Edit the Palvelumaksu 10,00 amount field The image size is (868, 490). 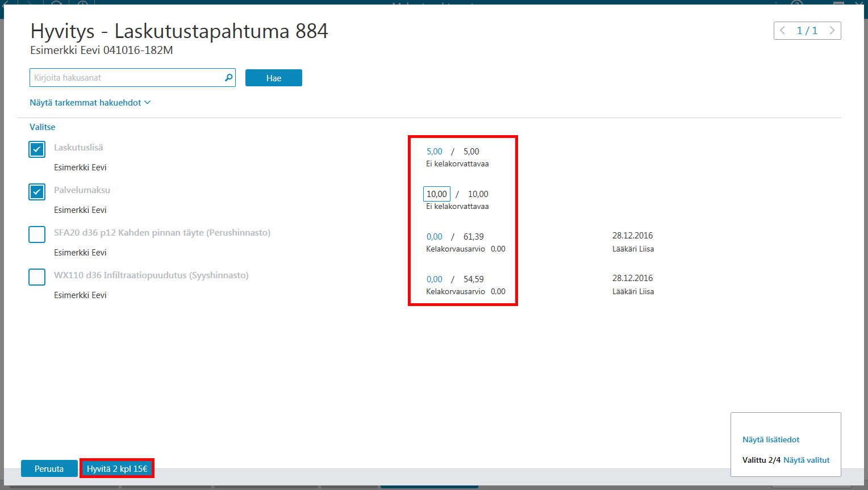[x=437, y=194]
